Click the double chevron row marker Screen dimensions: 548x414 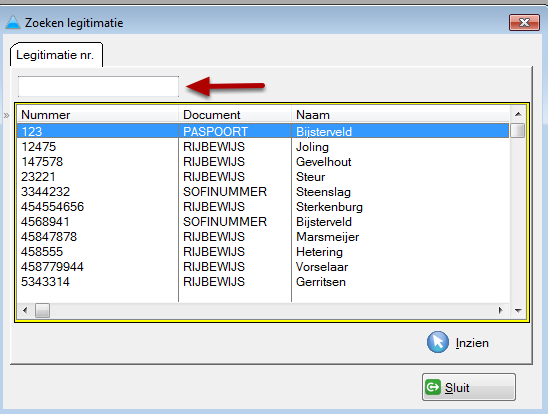point(6,115)
